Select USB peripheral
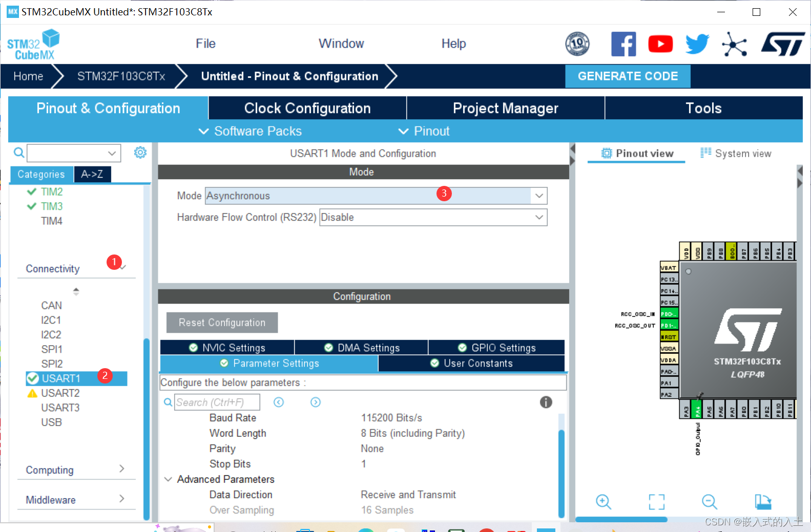 coord(51,422)
